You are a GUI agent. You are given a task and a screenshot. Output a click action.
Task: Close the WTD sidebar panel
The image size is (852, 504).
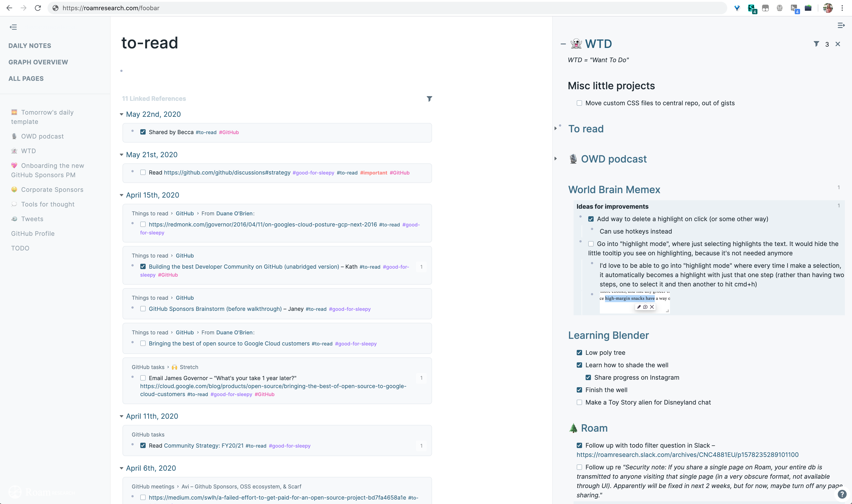(838, 44)
